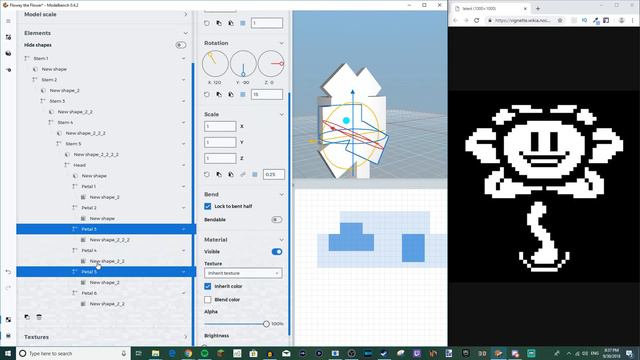This screenshot has height=360, width=640.
Task: Collapse the Stem 1 tree arrow
Action: (x=183, y=58)
